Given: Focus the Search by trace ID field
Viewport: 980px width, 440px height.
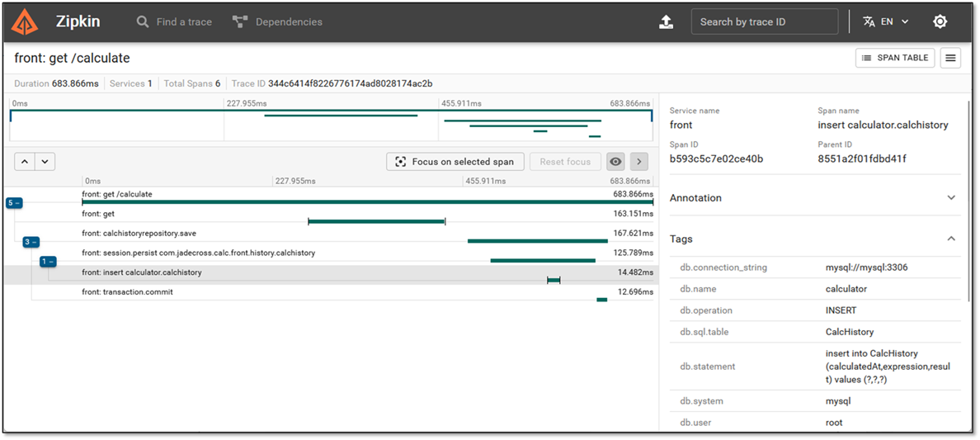Looking at the screenshot, I should tap(765, 22).
